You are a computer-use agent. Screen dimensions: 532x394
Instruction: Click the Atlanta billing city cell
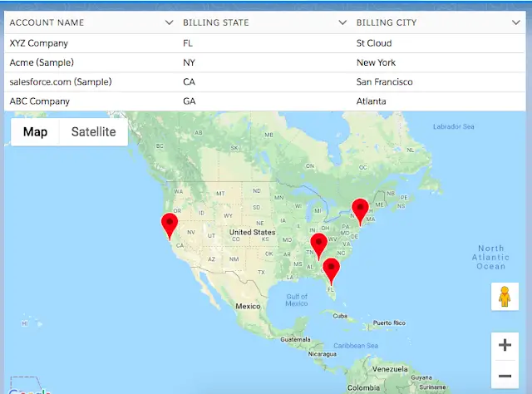pyautogui.click(x=371, y=101)
